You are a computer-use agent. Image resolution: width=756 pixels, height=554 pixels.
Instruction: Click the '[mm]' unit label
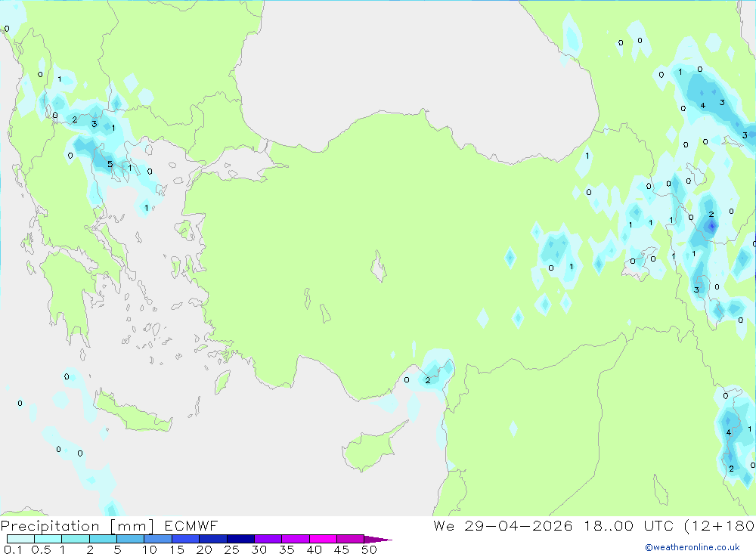pos(132,526)
